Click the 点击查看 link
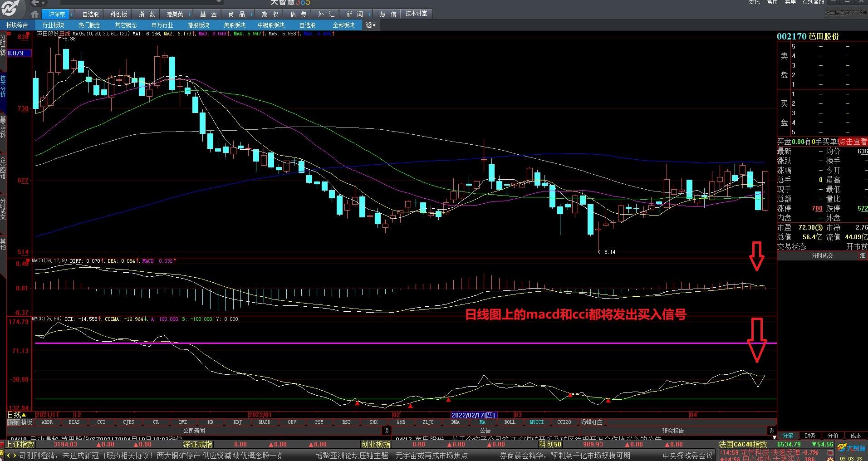868x461 pixels. pyautogui.click(x=853, y=142)
